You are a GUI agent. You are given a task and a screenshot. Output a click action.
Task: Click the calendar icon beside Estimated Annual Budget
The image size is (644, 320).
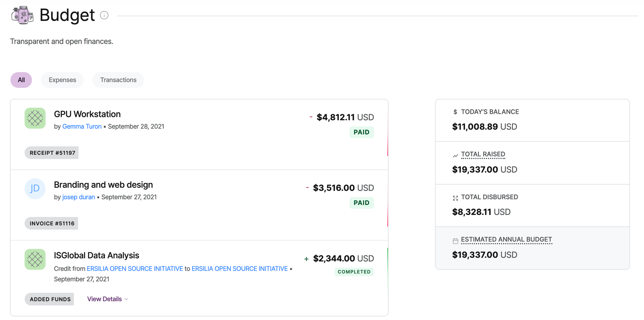pyautogui.click(x=455, y=241)
